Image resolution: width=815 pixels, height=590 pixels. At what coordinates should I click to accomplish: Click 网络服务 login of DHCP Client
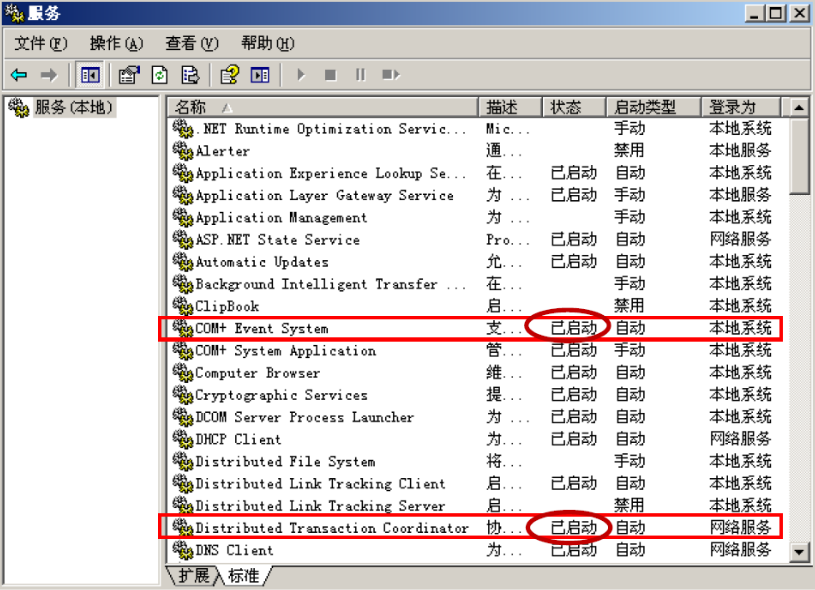pyautogui.click(x=741, y=439)
